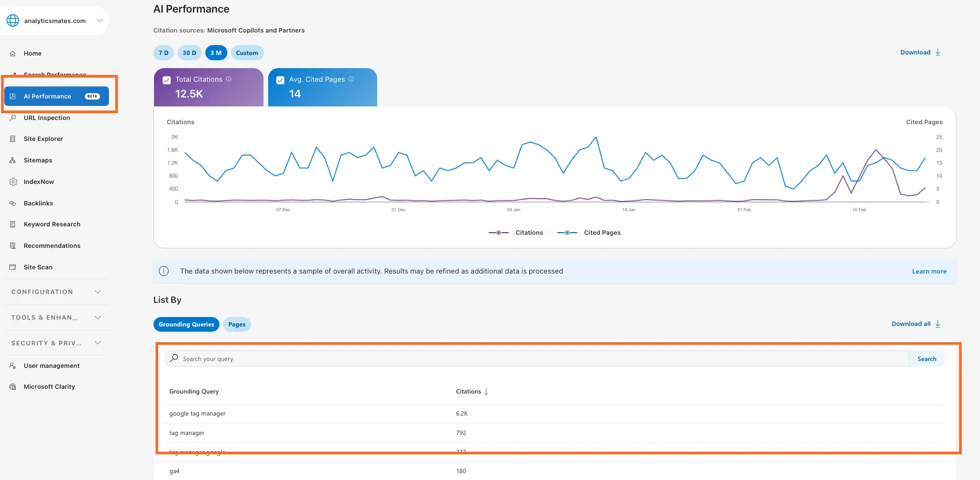
Task: Open Keyword Research
Action: (x=51, y=224)
